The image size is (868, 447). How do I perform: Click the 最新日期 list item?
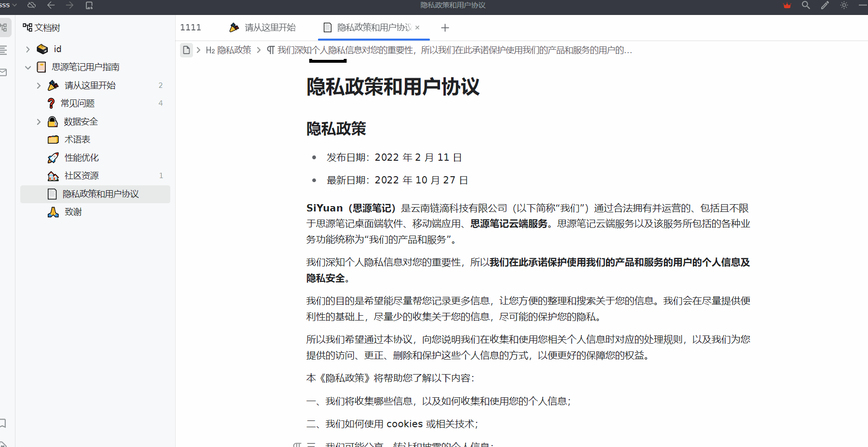pos(397,180)
